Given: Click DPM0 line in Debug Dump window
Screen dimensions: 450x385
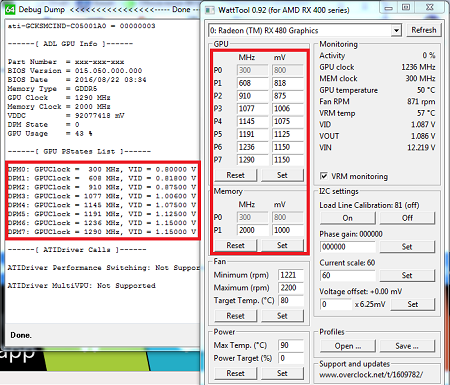Looking at the screenshot, I should point(102,169).
